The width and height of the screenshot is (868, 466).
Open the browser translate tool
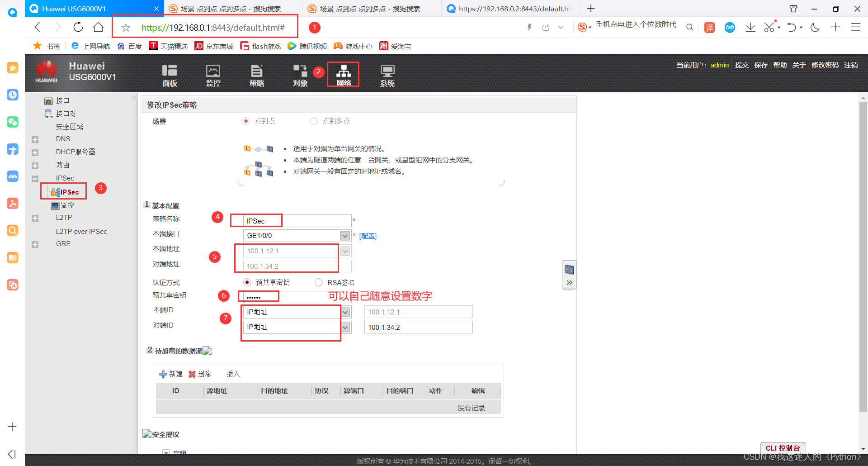(709, 27)
